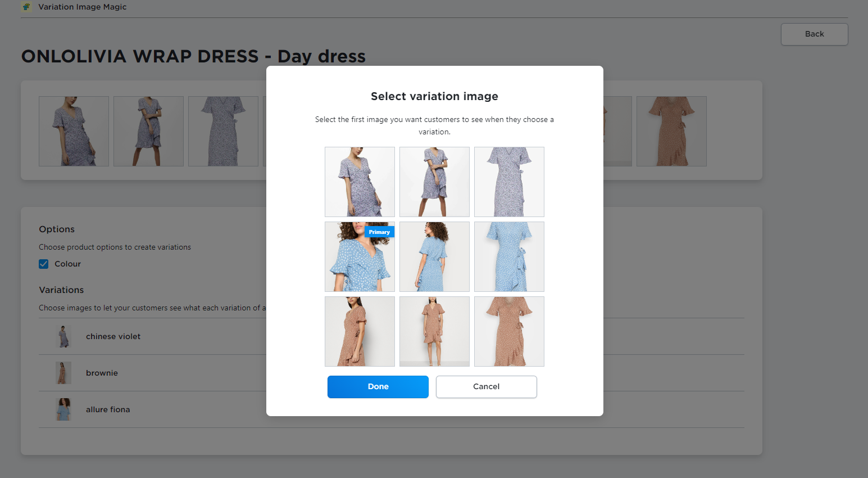868x478 pixels.
Task: Select the blue dress product-only image in dialog
Action: pyautogui.click(x=509, y=256)
